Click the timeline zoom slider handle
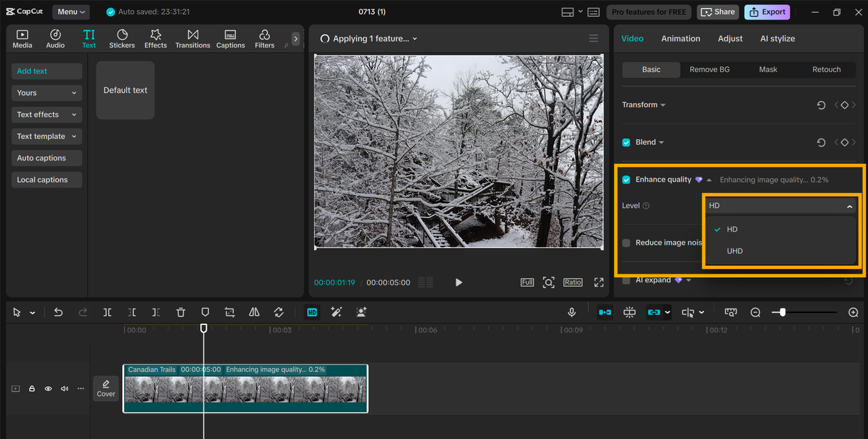 [783, 312]
